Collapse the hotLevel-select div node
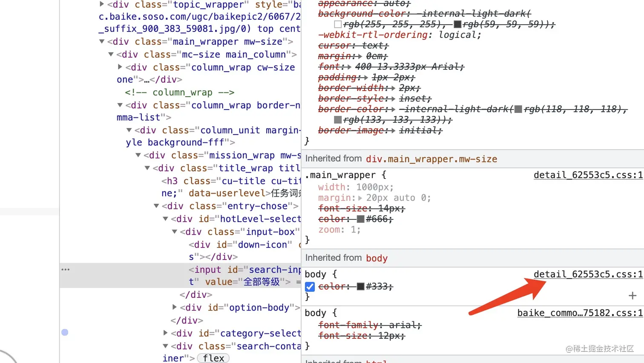The image size is (644, 363). pyautogui.click(x=165, y=219)
